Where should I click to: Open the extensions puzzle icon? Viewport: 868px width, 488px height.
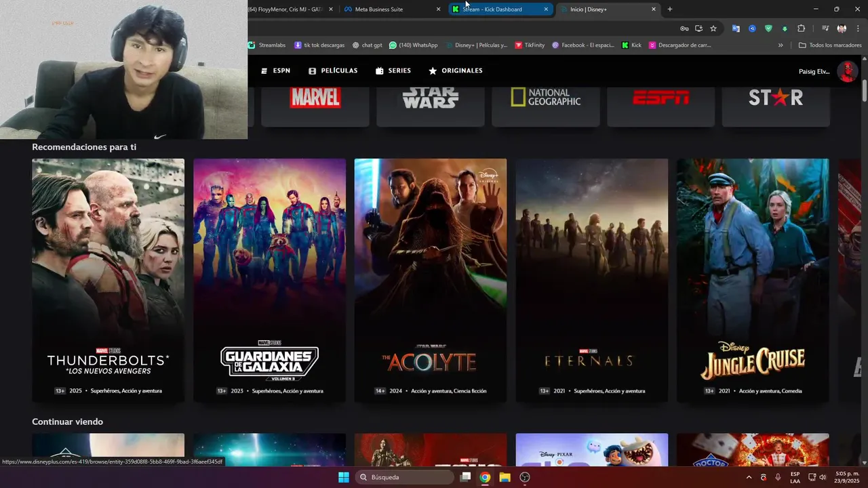[x=802, y=28]
